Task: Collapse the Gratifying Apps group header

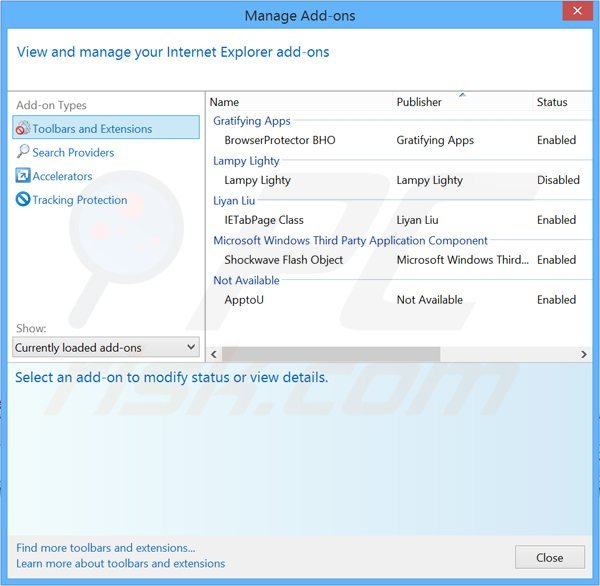Action: pos(252,121)
